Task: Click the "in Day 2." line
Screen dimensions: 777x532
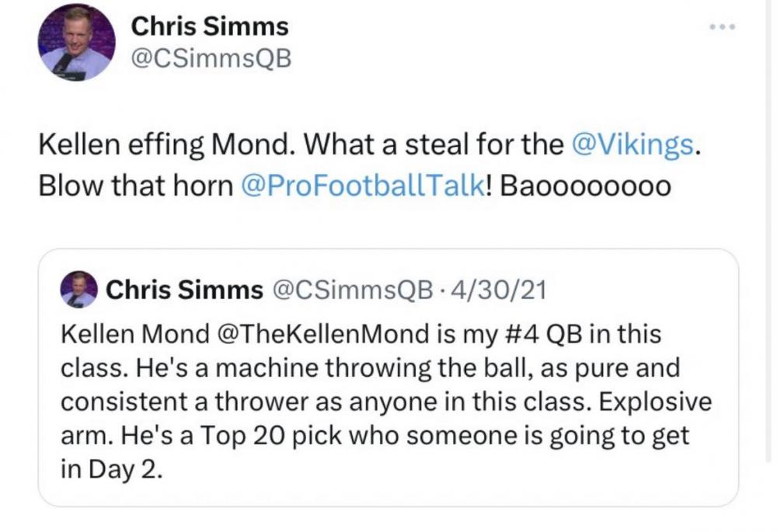Action: click(x=111, y=471)
